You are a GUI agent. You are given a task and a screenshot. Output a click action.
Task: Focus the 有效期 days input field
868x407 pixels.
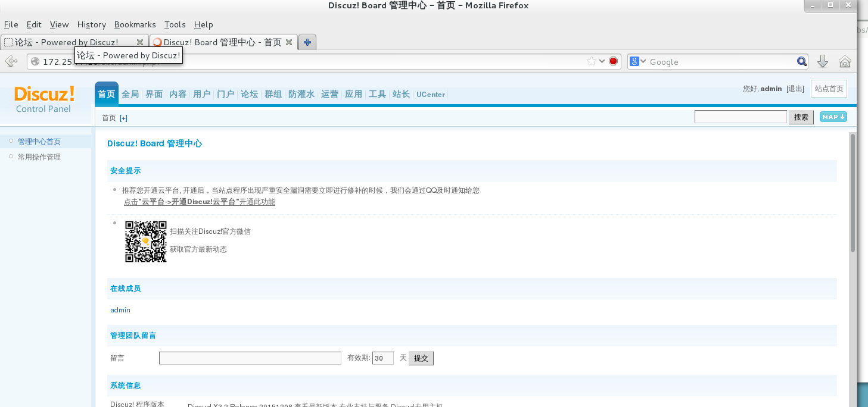click(x=382, y=358)
